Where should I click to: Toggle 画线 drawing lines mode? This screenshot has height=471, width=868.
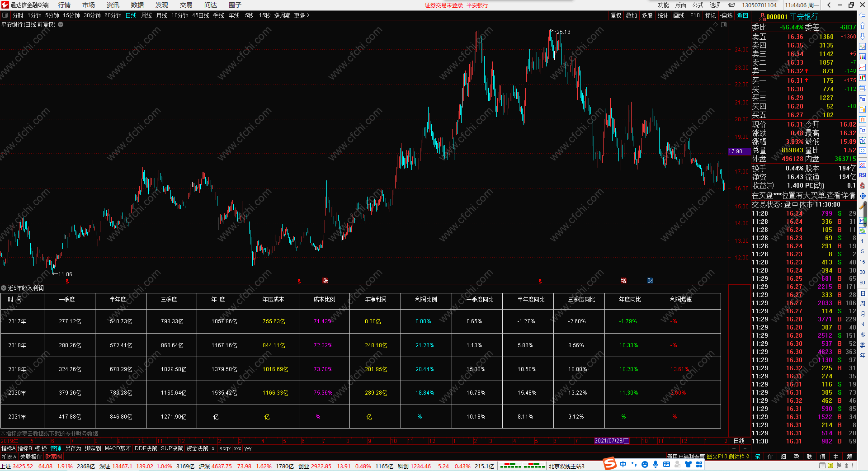tap(679, 15)
